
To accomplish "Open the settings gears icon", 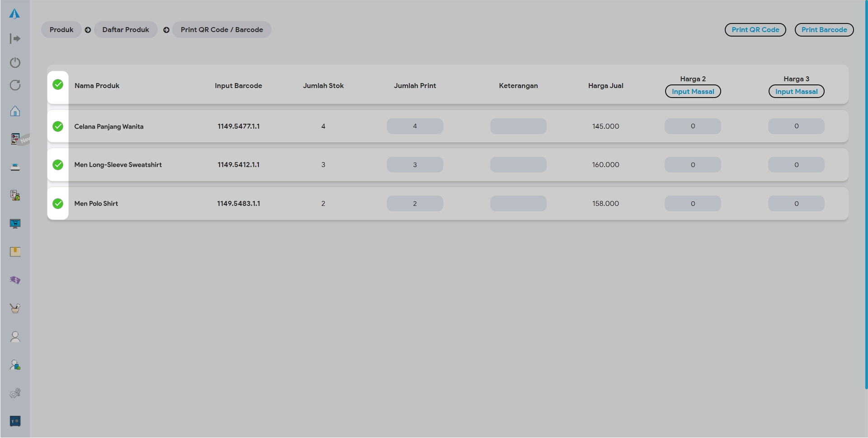I will coord(15,393).
